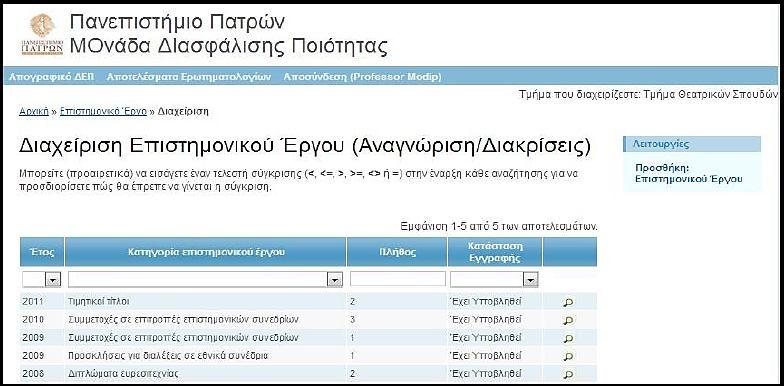Click the Εμφάνιση 1-5 από 5 summary text
This screenshot has height=386, width=784.
(x=499, y=226)
